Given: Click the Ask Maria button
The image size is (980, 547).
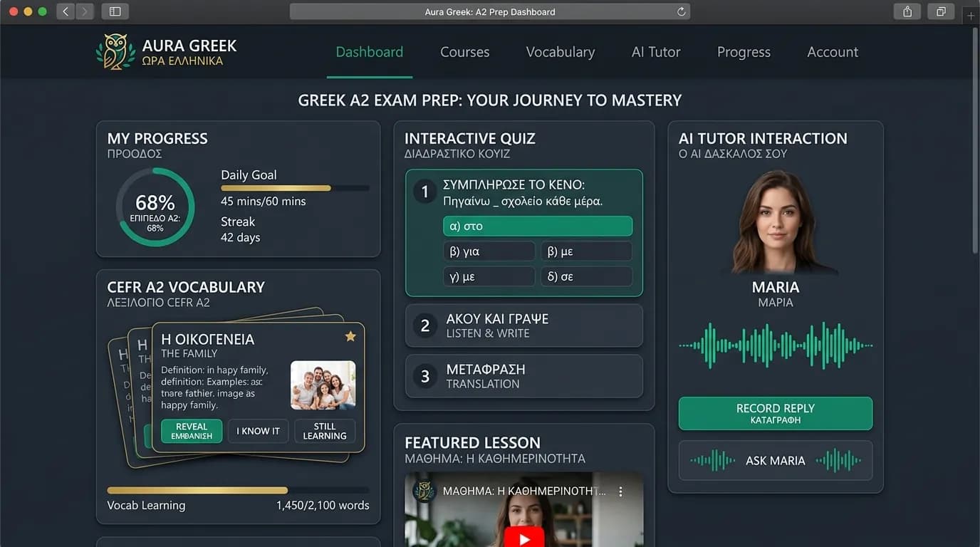Looking at the screenshot, I should point(776,460).
